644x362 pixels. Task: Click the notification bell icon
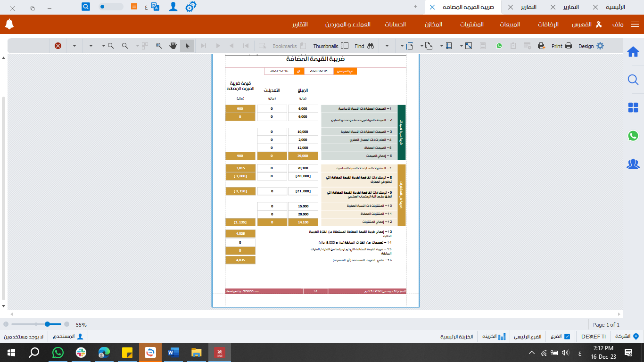(x=9, y=24)
